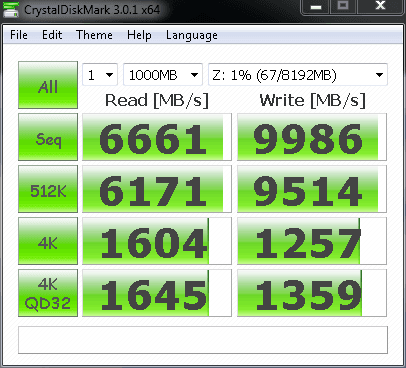406x368 pixels.
Task: Click the 512K write result 9514
Action: point(312,189)
